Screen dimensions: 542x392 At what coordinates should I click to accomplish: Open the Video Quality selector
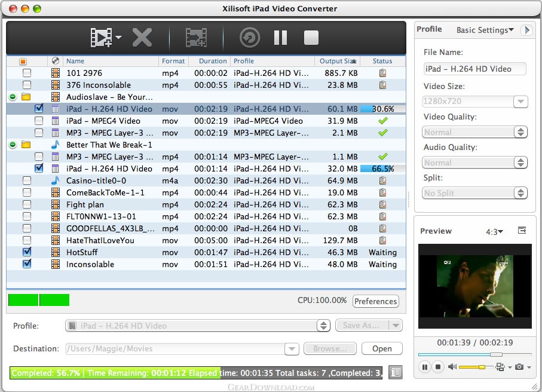coord(474,132)
